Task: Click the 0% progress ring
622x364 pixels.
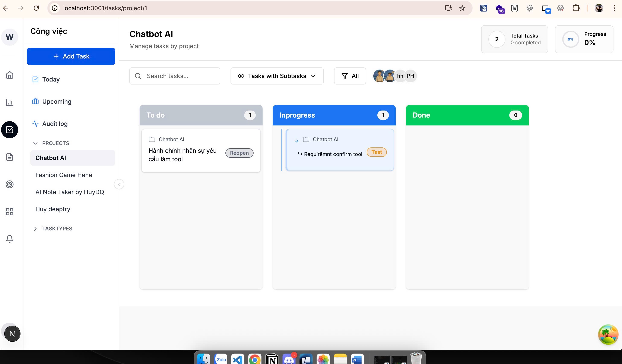Action: [570, 39]
